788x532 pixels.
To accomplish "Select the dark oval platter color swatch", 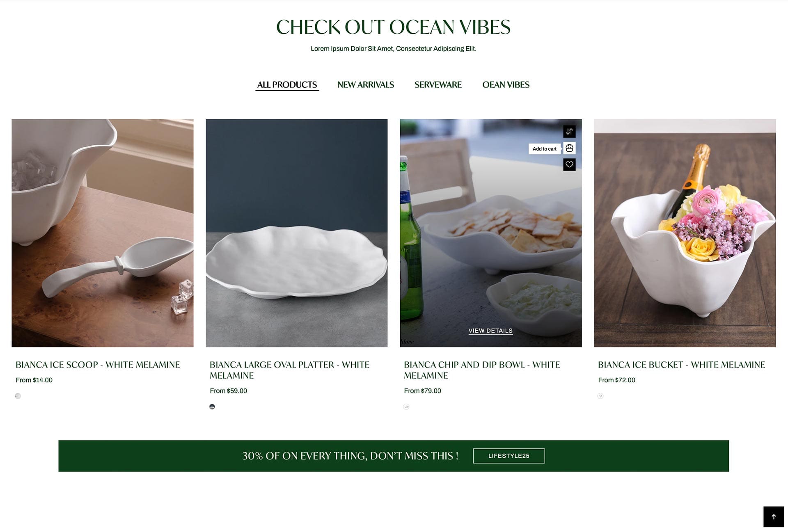I will coord(212,406).
